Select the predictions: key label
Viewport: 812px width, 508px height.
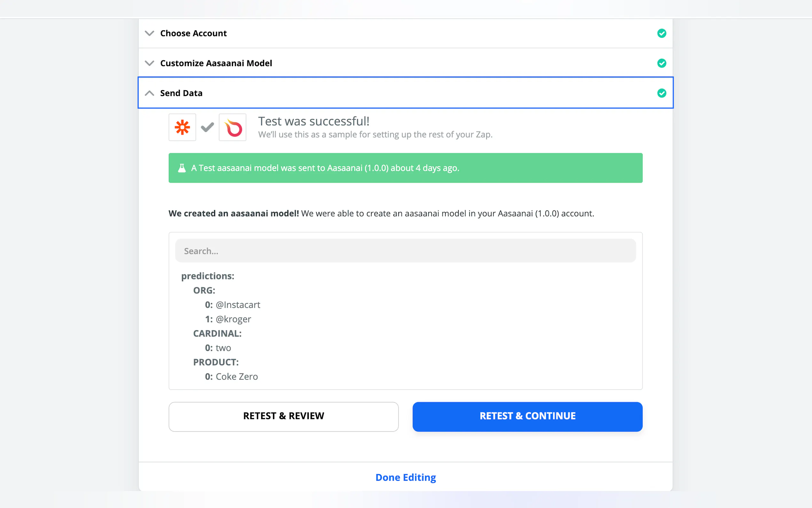pos(208,276)
